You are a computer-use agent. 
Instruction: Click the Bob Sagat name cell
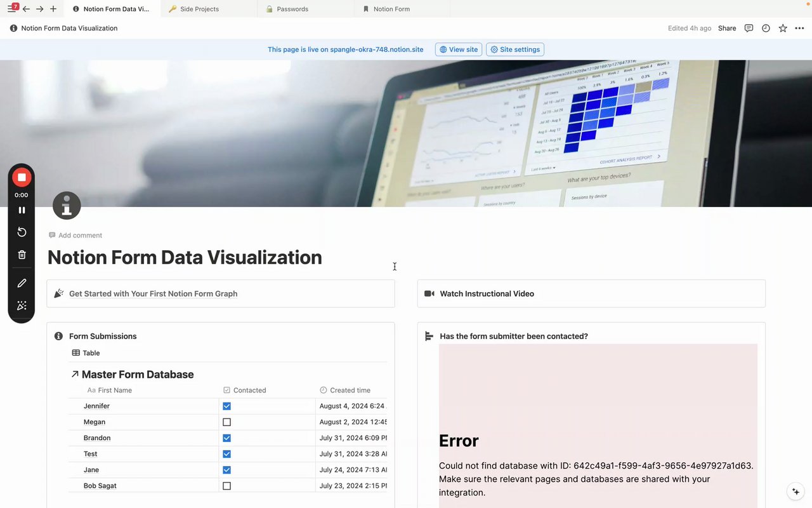pos(143,486)
